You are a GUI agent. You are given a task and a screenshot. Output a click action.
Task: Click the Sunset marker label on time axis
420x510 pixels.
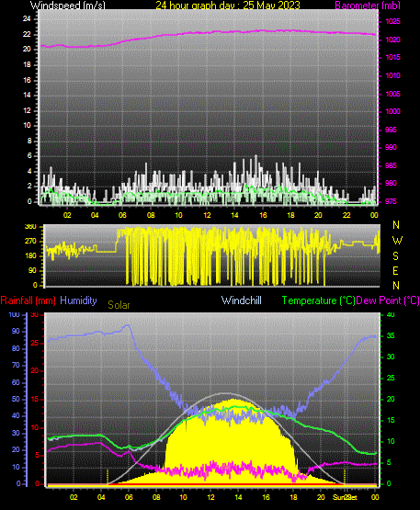pyautogui.click(x=345, y=497)
